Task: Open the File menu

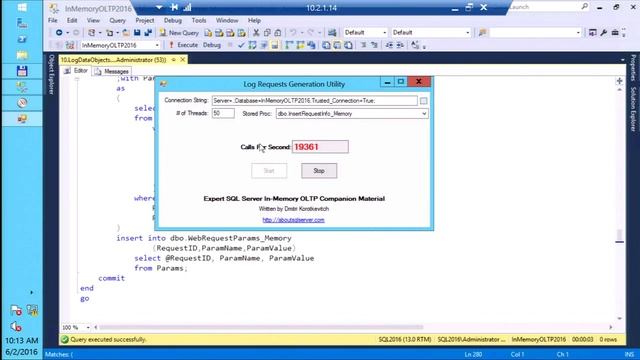Action: (x=53, y=20)
